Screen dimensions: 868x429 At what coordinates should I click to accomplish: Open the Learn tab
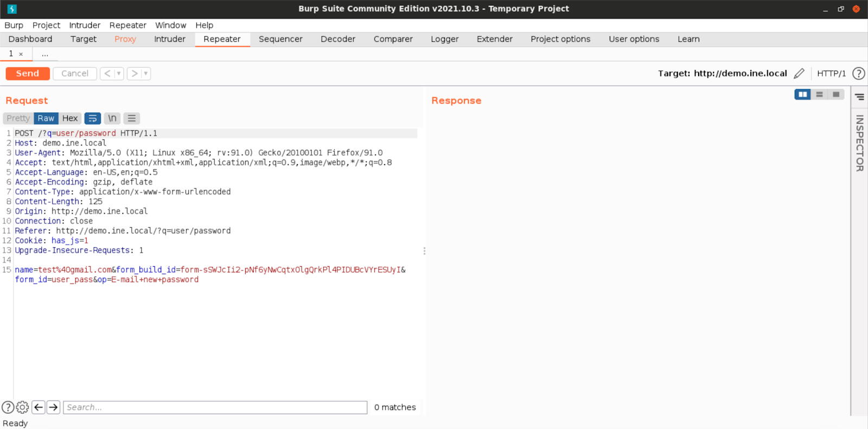pos(688,39)
